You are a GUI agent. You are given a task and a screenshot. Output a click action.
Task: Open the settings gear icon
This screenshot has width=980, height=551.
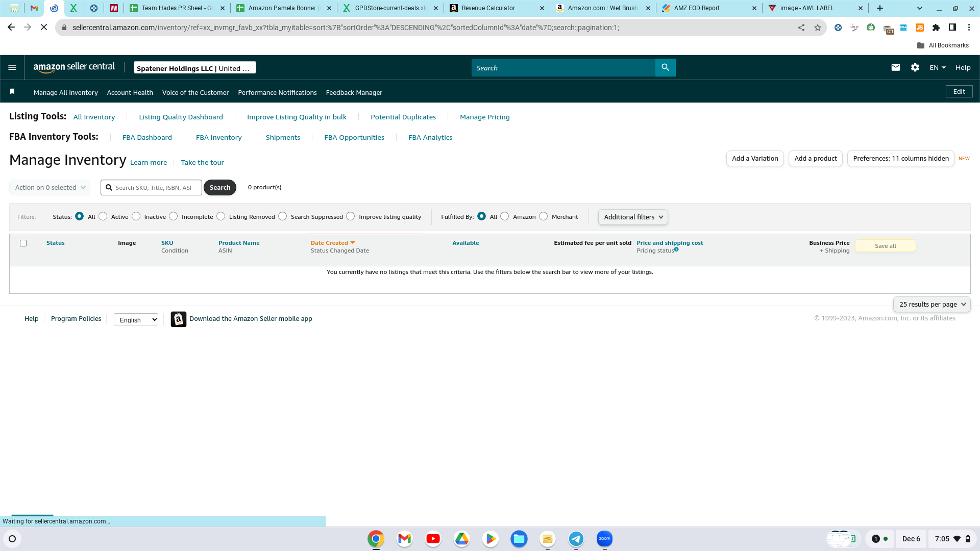click(915, 67)
